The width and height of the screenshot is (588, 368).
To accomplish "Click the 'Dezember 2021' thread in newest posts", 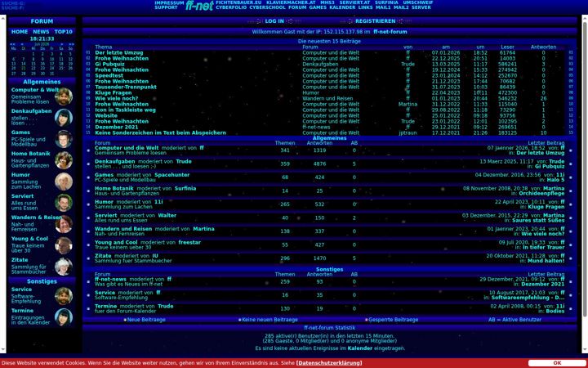I will (x=117, y=128).
